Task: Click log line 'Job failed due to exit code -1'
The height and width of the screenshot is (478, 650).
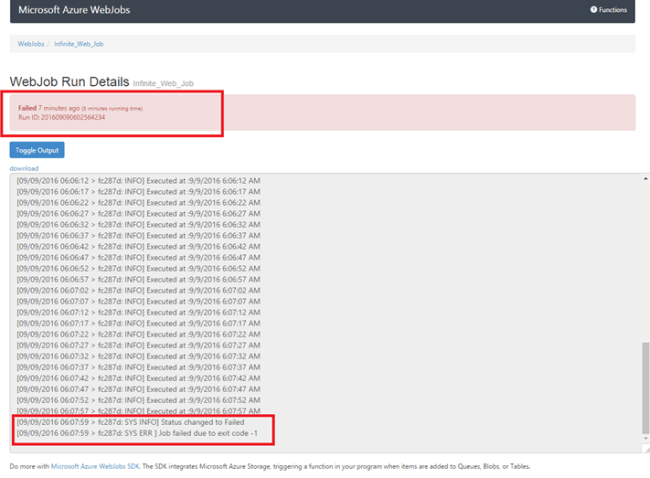Action: pyautogui.click(x=137, y=433)
